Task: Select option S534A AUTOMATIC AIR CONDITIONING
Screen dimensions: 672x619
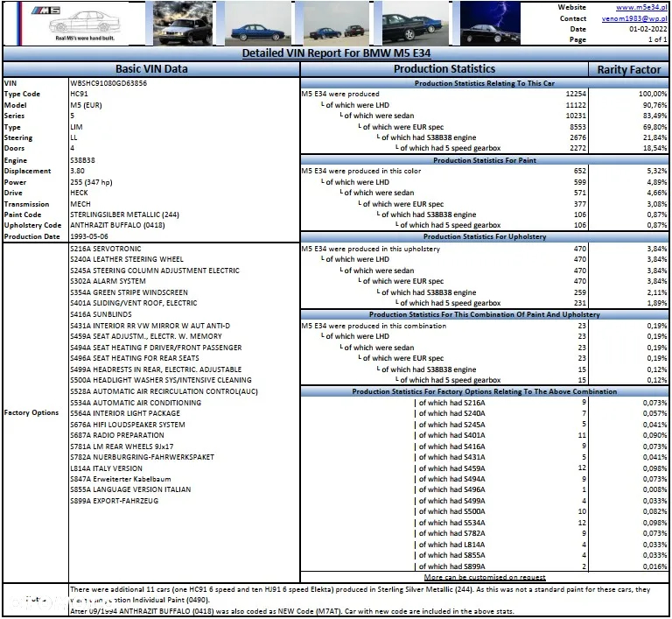Action: [x=136, y=403]
